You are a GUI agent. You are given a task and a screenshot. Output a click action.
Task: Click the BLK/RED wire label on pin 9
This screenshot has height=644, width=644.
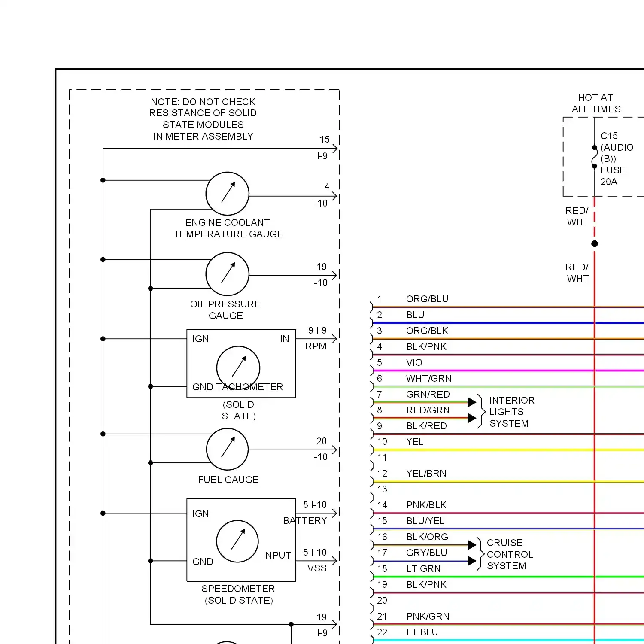tap(426, 426)
